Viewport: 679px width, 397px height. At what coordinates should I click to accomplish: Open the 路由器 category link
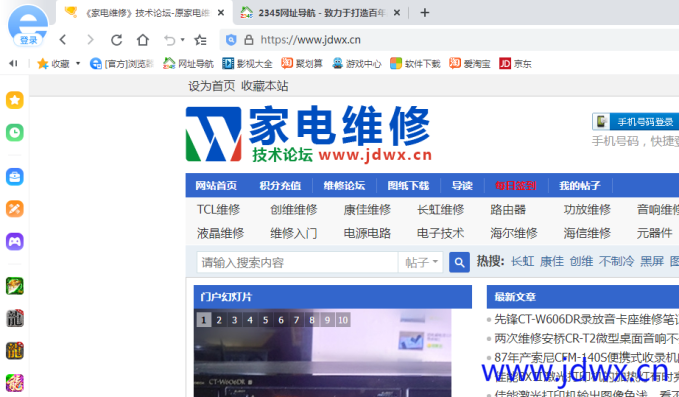tap(508, 210)
